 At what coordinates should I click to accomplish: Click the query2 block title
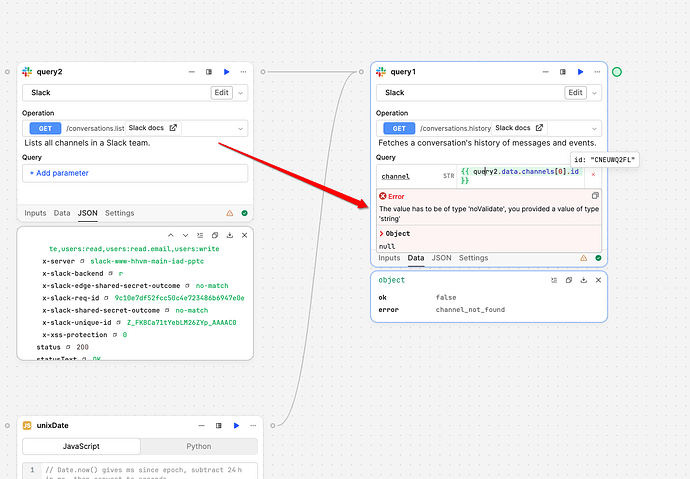pos(49,72)
